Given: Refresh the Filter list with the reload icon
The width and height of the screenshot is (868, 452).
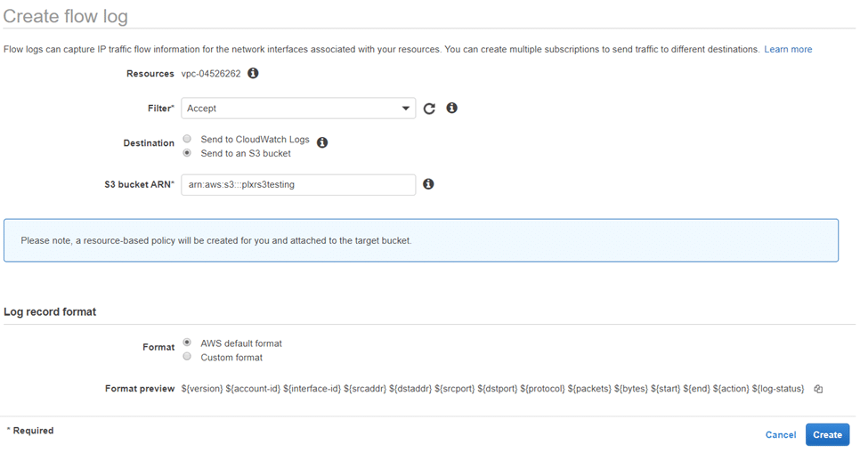Looking at the screenshot, I should pos(429,109).
